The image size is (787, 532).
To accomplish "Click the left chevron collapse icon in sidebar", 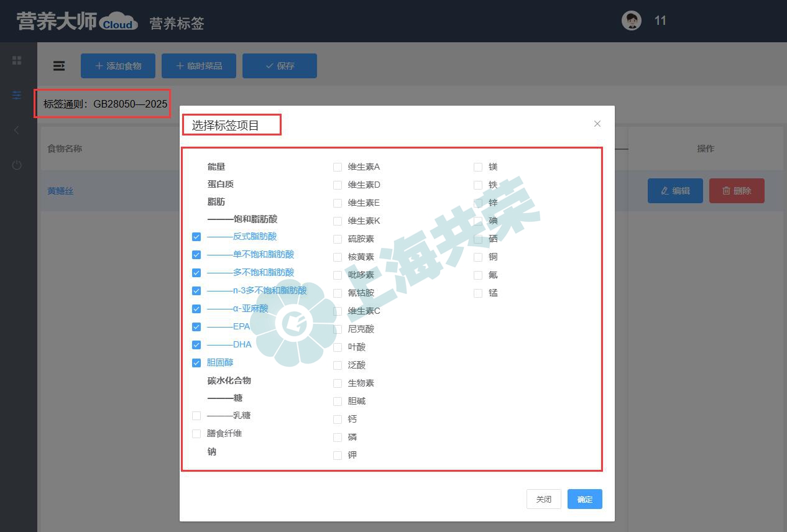I will click(17, 130).
